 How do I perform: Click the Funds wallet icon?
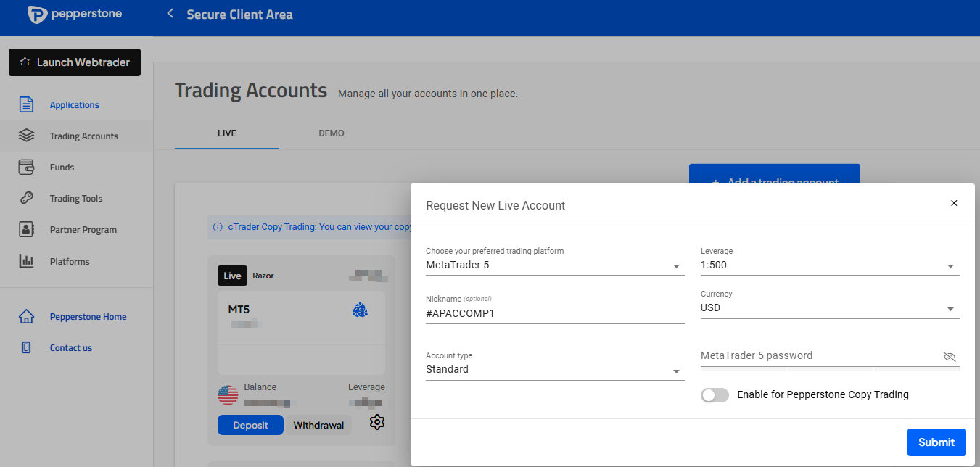pyautogui.click(x=26, y=167)
